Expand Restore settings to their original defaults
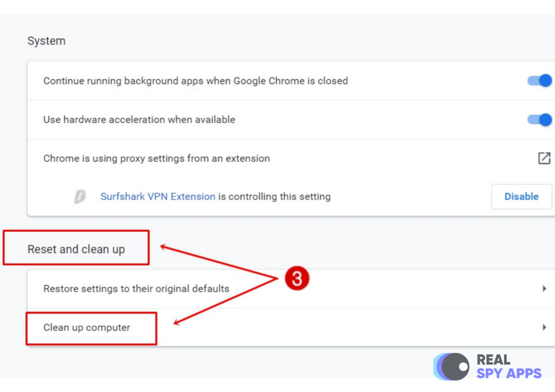Viewport: 555px width, 392px height. [x=544, y=289]
